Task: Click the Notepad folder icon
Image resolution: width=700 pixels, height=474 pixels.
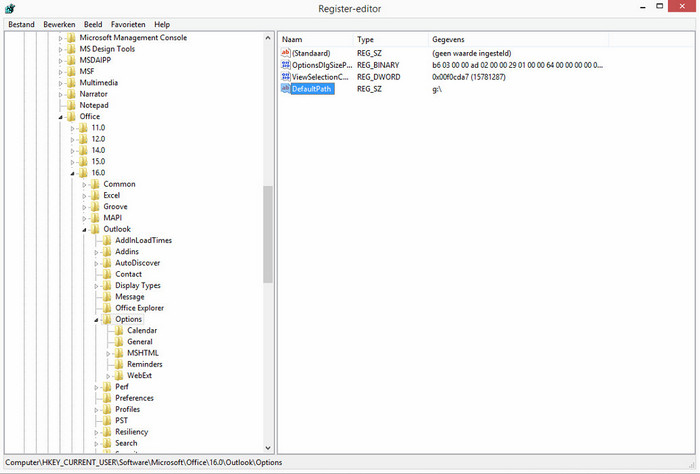Action: [71, 105]
